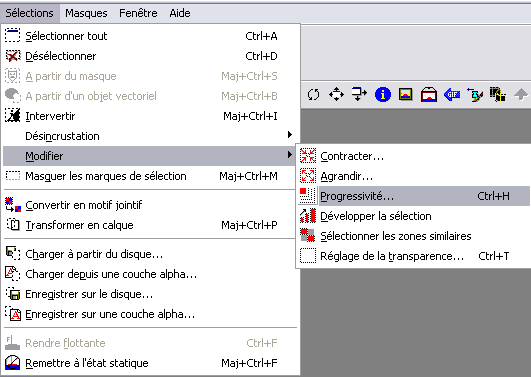This screenshot has height=377, width=531.
Task: Click the Désélectionner red-cross icon
Action: (x=13, y=56)
